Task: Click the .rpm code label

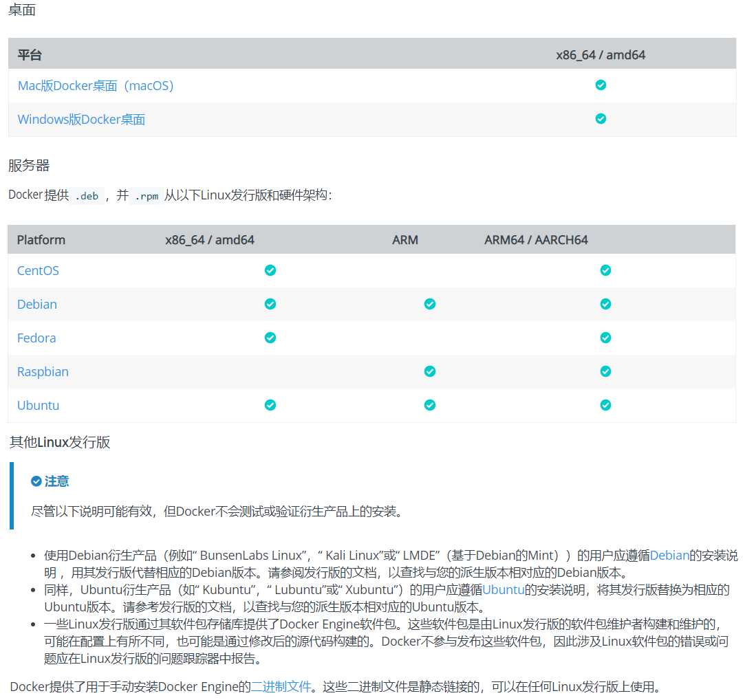Action: [147, 196]
